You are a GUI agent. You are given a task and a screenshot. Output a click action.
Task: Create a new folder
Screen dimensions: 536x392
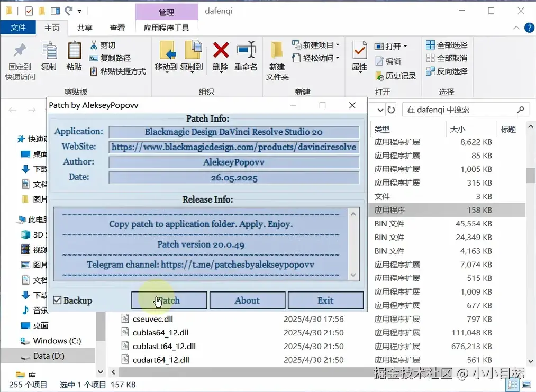tap(277, 61)
